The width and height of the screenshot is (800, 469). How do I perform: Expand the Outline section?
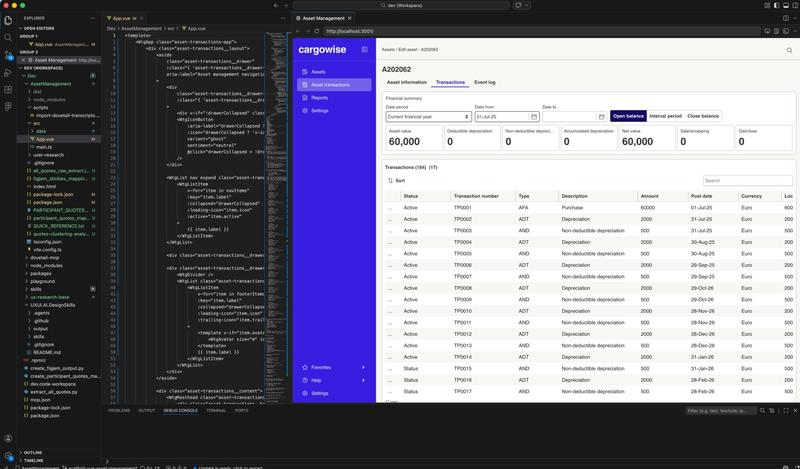[x=33, y=452]
